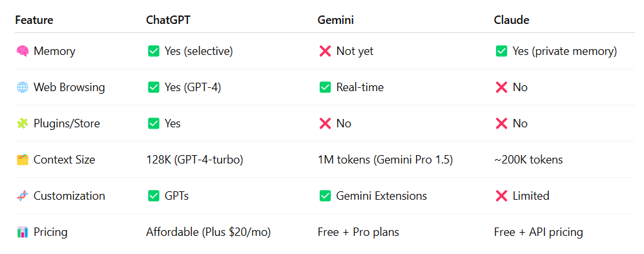The height and width of the screenshot is (254, 644).
Task: Click the globe icon beside Web Browsing
Action: (22, 87)
